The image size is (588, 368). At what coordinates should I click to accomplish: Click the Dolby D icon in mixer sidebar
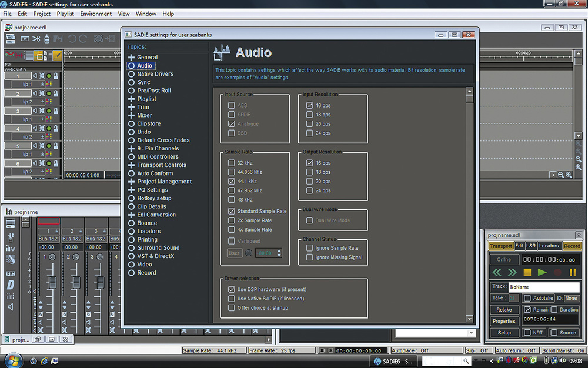click(11, 285)
